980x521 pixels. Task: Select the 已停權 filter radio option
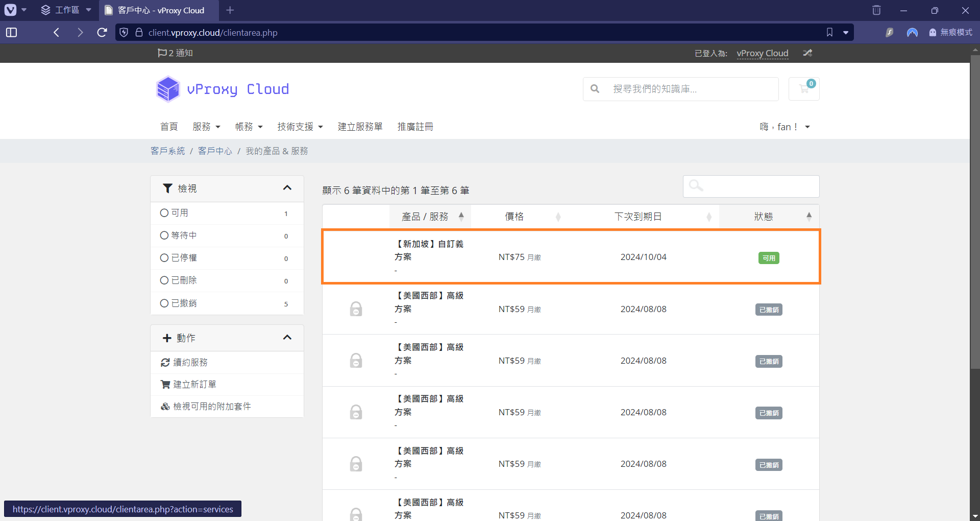pos(164,258)
